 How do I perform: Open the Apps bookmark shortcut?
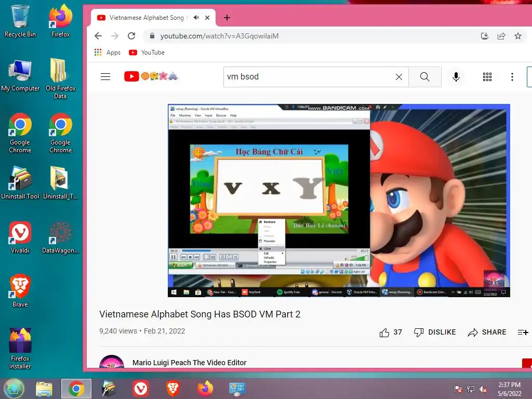click(107, 52)
